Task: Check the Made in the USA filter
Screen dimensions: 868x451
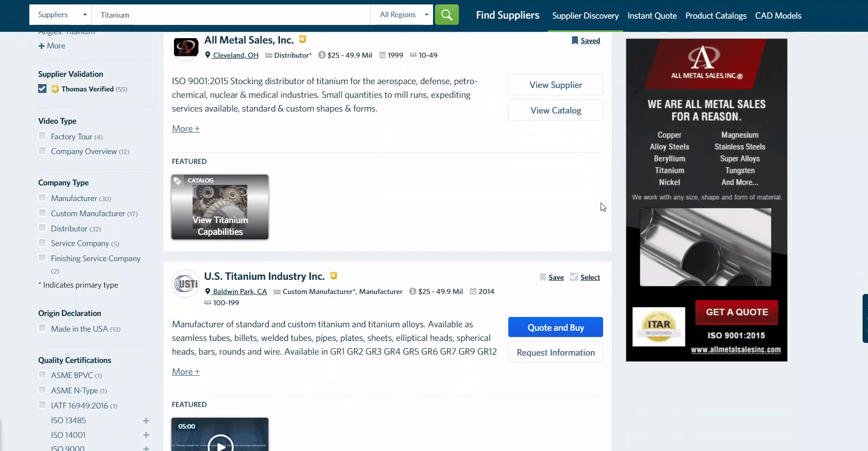Action: 43,328
